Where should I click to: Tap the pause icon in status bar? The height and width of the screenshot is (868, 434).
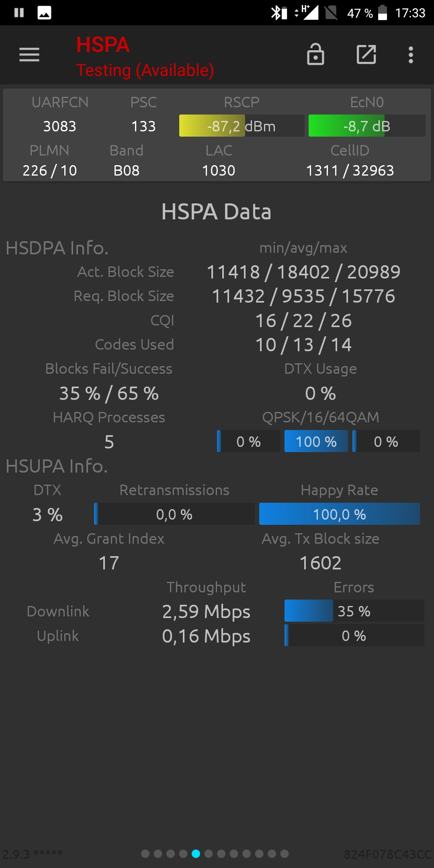pos(19,13)
